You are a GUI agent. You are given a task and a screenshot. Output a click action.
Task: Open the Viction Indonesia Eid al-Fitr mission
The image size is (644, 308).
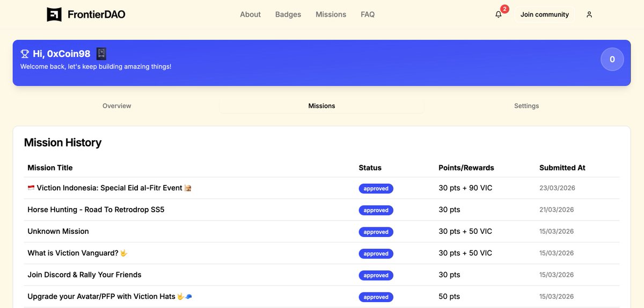coord(109,188)
